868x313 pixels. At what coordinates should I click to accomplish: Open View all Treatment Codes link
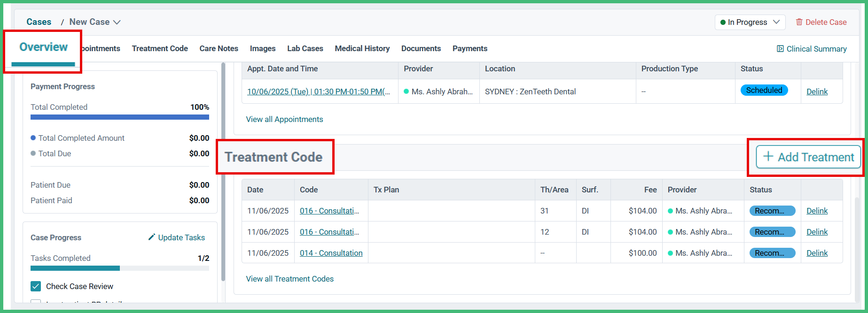coord(289,279)
